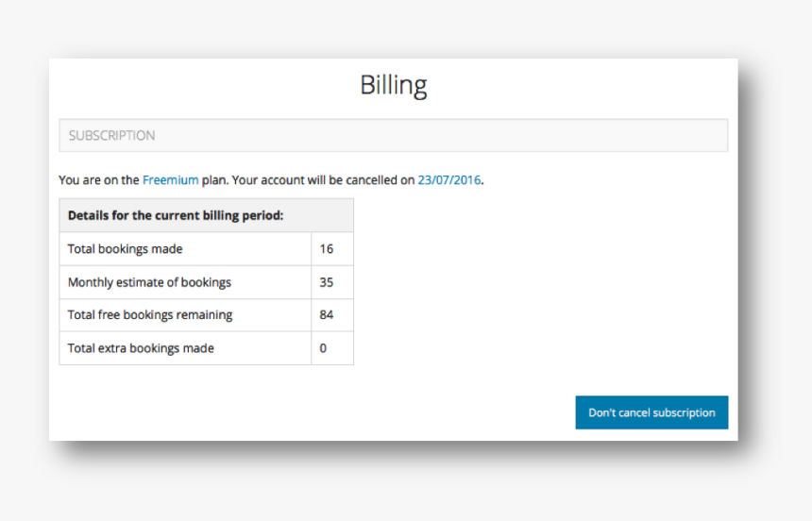
Task: Open the 23/07/2016 cancellation date link
Action: (449, 180)
